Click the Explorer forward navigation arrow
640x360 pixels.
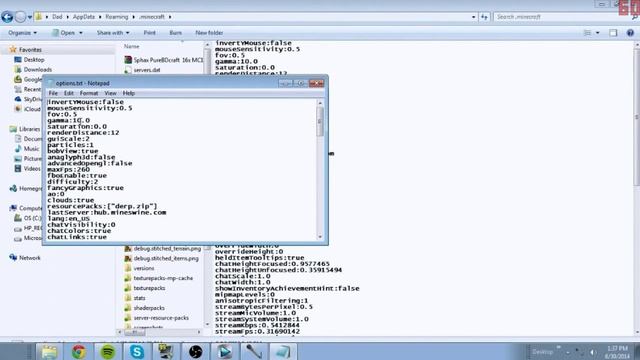coord(20,17)
